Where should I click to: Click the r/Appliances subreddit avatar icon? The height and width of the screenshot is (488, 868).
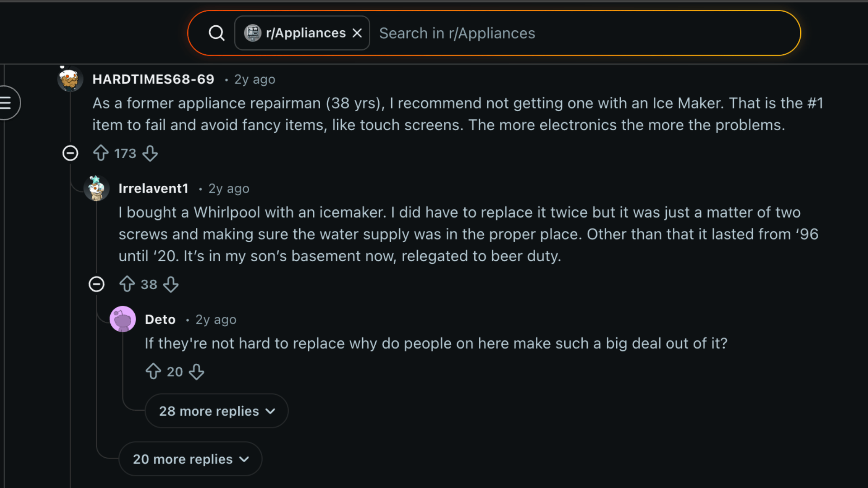(253, 33)
